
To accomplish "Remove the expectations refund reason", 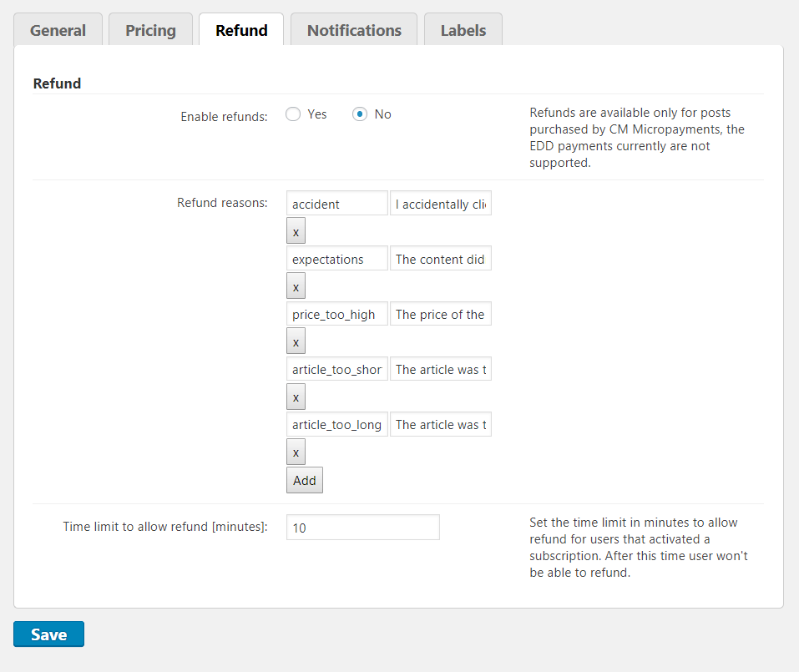I will coord(296,285).
